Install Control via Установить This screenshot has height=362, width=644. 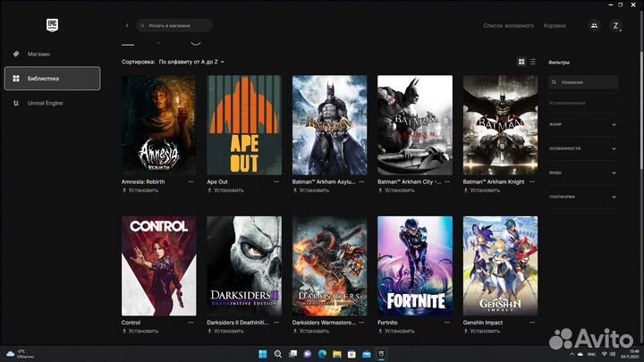(x=140, y=332)
